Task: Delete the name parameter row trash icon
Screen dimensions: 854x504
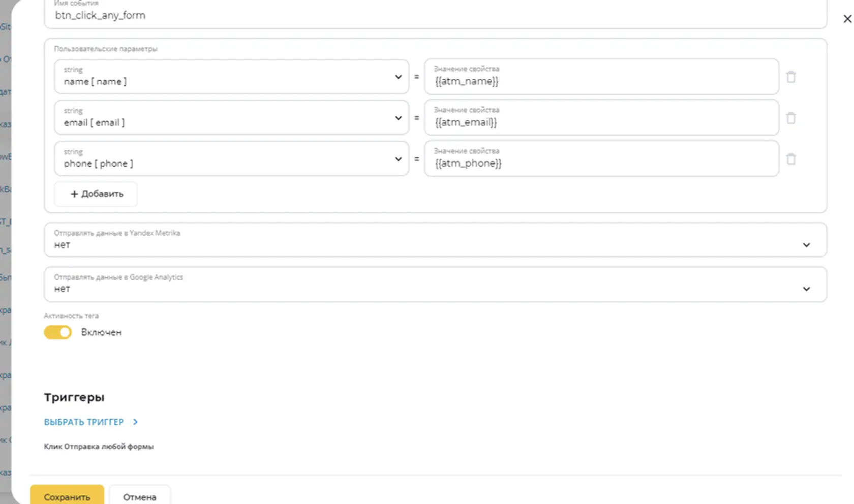Action: click(x=791, y=77)
